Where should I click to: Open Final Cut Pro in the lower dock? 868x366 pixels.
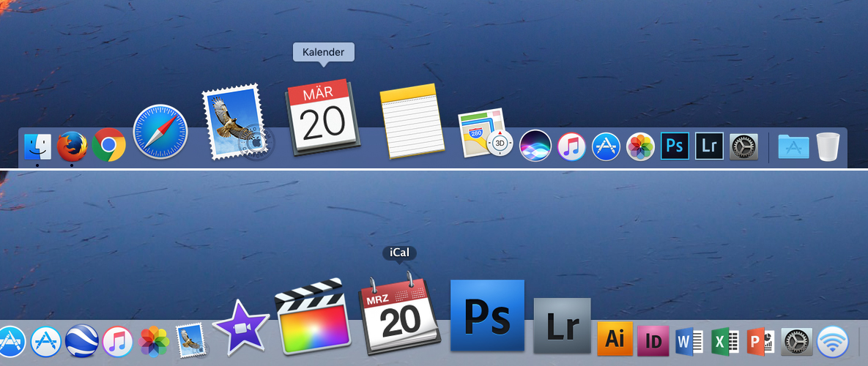click(x=313, y=316)
